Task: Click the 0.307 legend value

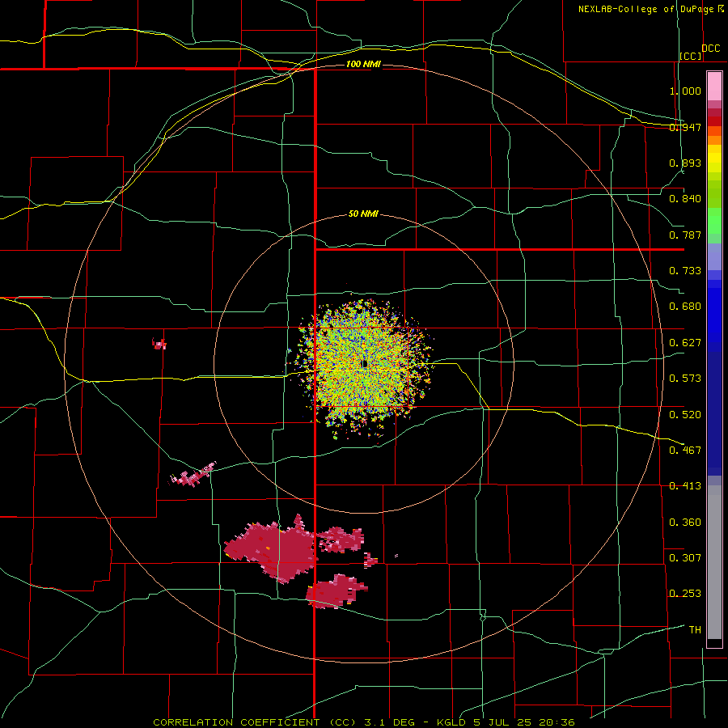Action: [x=685, y=557]
